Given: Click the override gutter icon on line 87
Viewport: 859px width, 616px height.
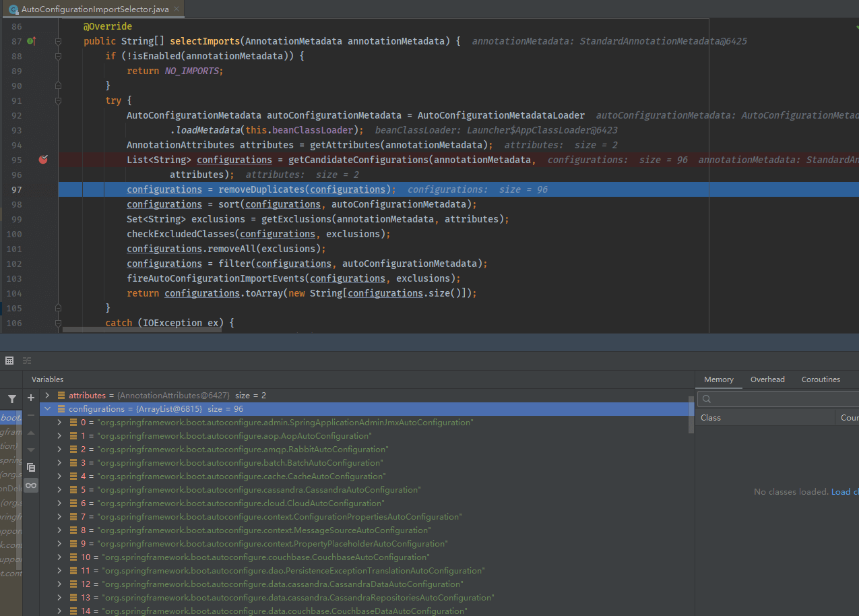Looking at the screenshot, I should click(32, 41).
